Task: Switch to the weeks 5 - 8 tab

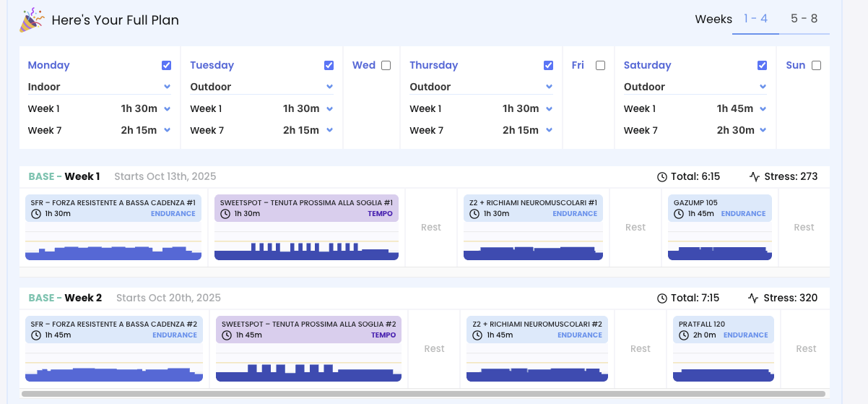Action: click(804, 19)
